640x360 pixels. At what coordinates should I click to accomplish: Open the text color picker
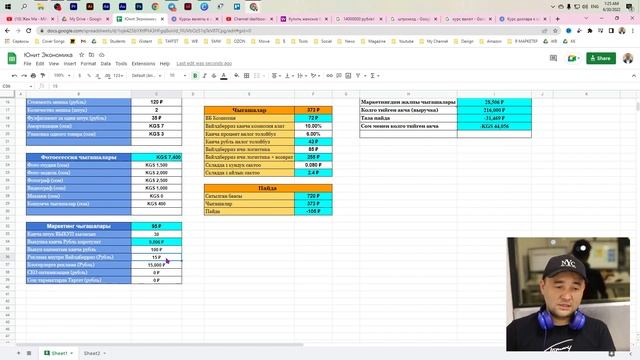coord(224,76)
